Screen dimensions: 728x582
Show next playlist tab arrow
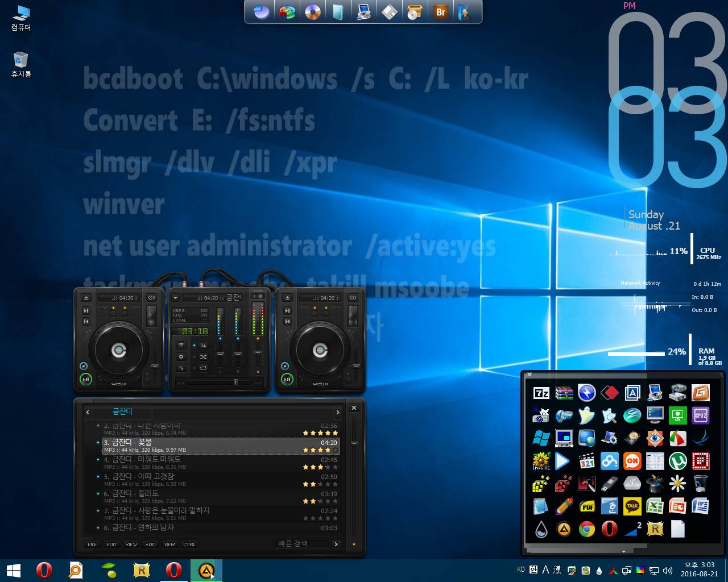click(x=338, y=412)
